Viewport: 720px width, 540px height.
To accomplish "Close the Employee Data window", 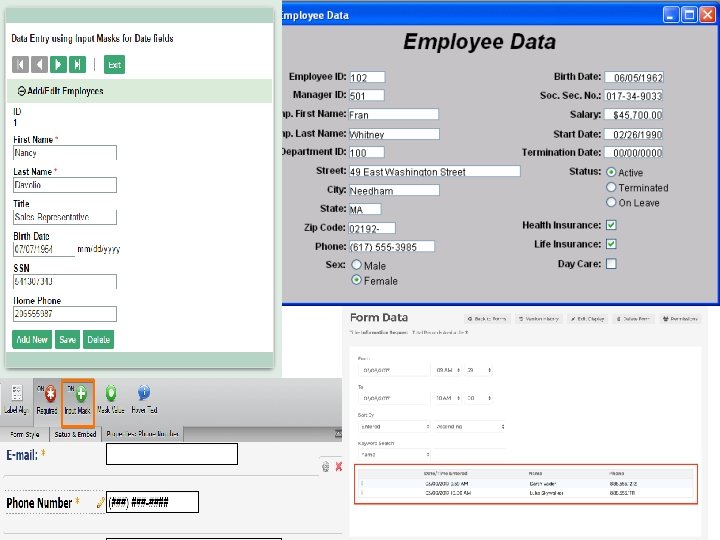I will [708, 15].
